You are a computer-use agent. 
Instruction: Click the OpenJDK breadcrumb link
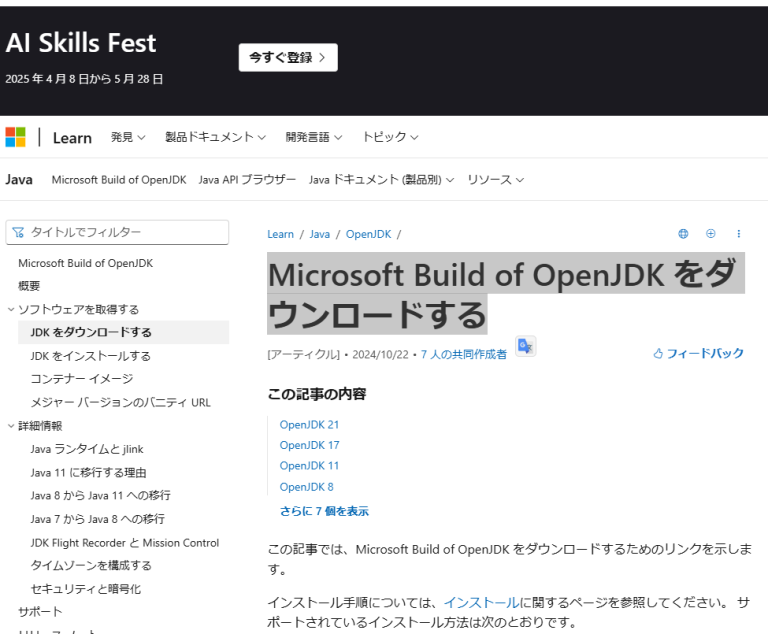368,234
